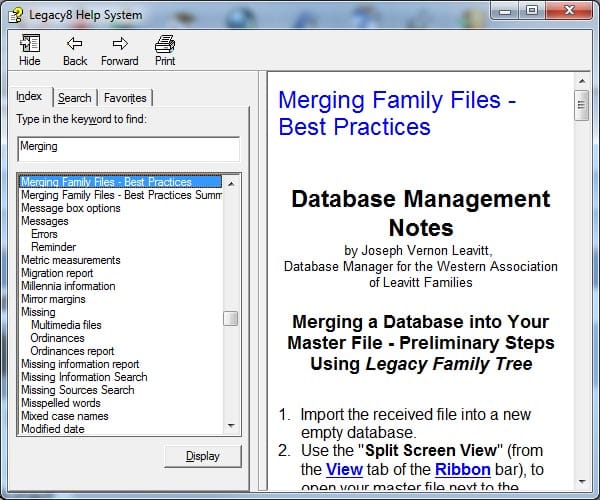This screenshot has height=500, width=600.
Task: Click the Merging Family Files - Best Practices heading
Action: 397,113
